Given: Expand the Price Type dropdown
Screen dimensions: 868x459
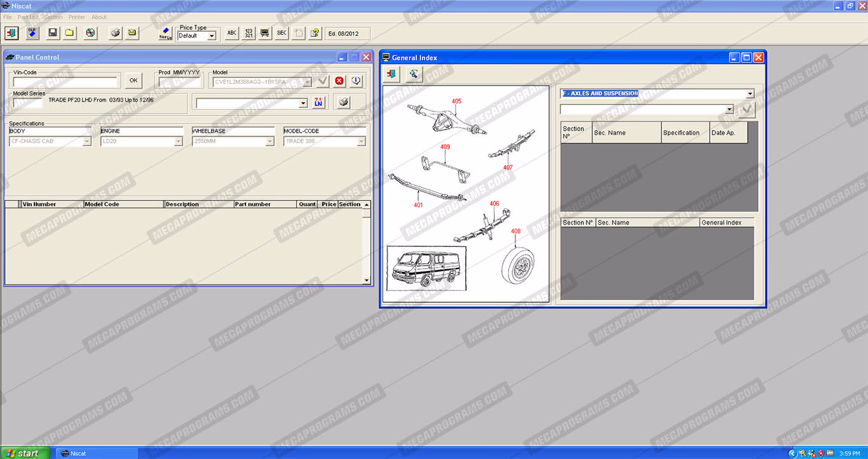Looking at the screenshot, I should (212, 36).
